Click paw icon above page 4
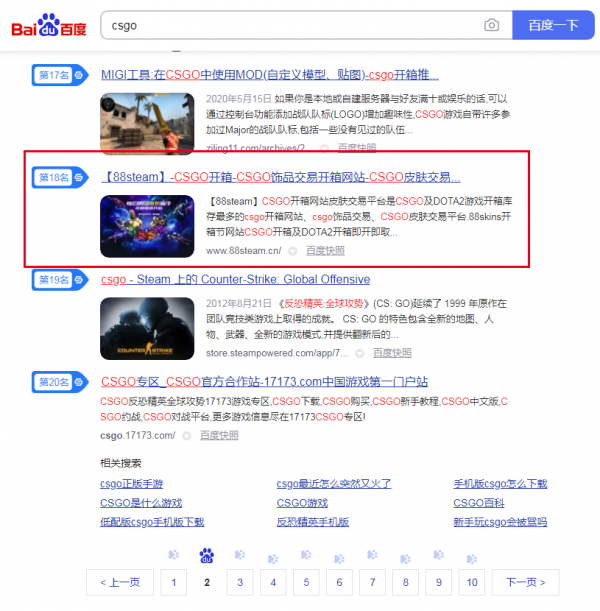 pyautogui.click(x=273, y=559)
